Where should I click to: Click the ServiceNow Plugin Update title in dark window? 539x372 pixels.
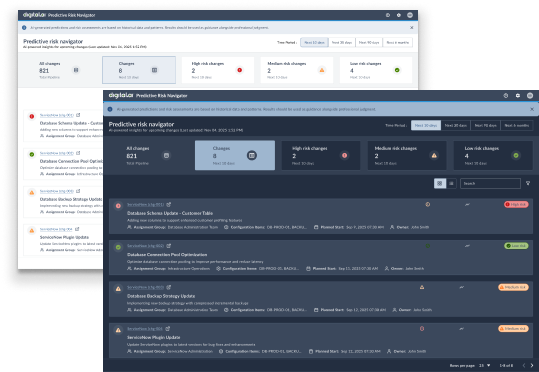(153, 337)
